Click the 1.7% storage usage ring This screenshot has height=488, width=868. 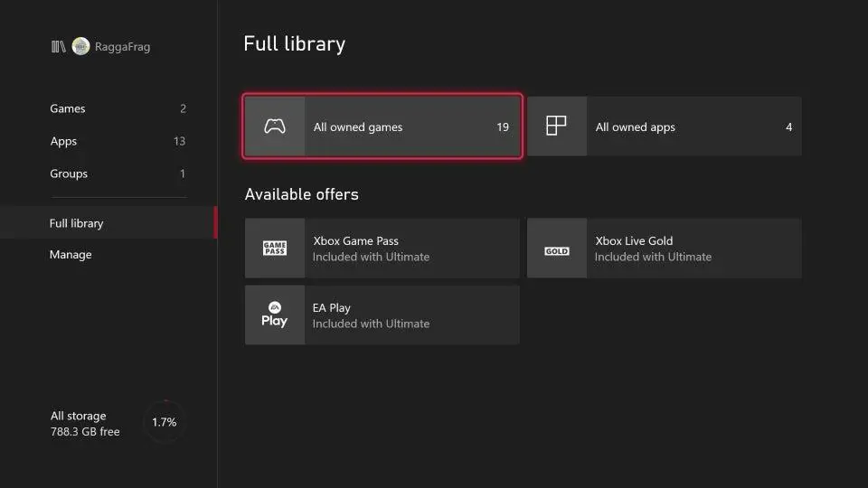point(165,422)
